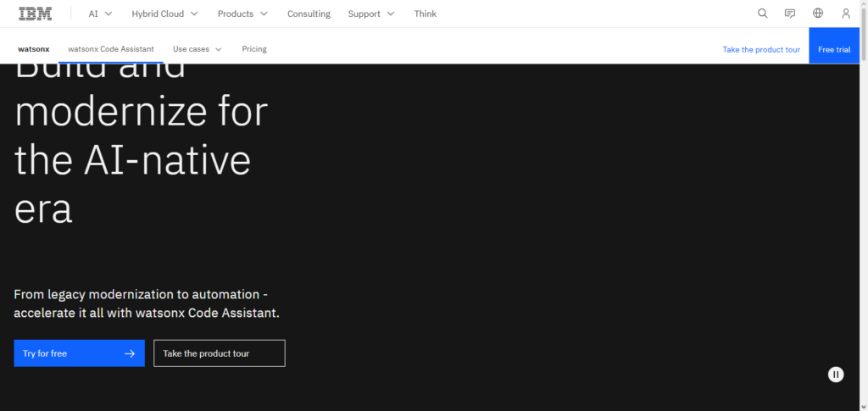Screen dimensions: 868x411
Task: Expand the AI menu
Action: click(100, 14)
